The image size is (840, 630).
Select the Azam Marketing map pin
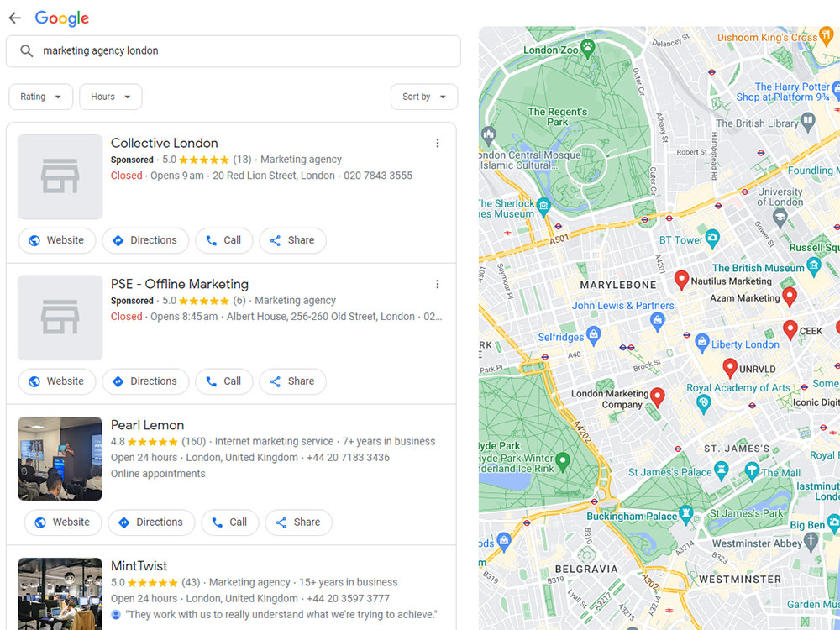point(789,297)
